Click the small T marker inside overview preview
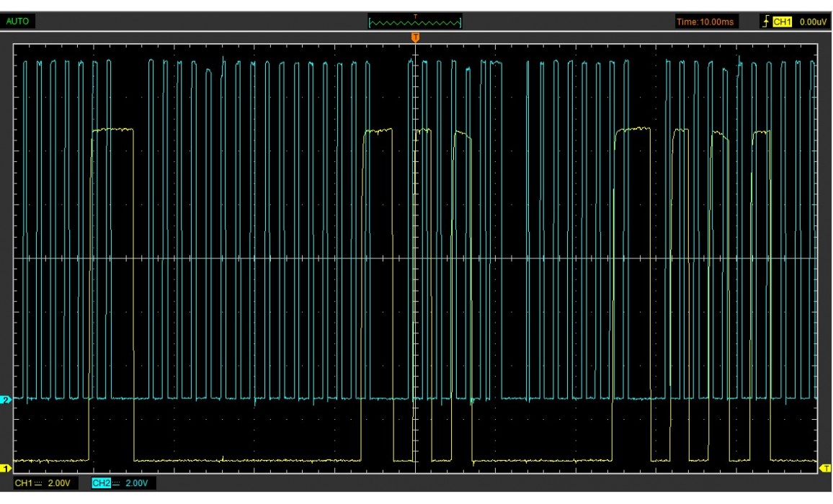Image resolution: width=833 pixels, height=504 pixels. pyautogui.click(x=415, y=16)
